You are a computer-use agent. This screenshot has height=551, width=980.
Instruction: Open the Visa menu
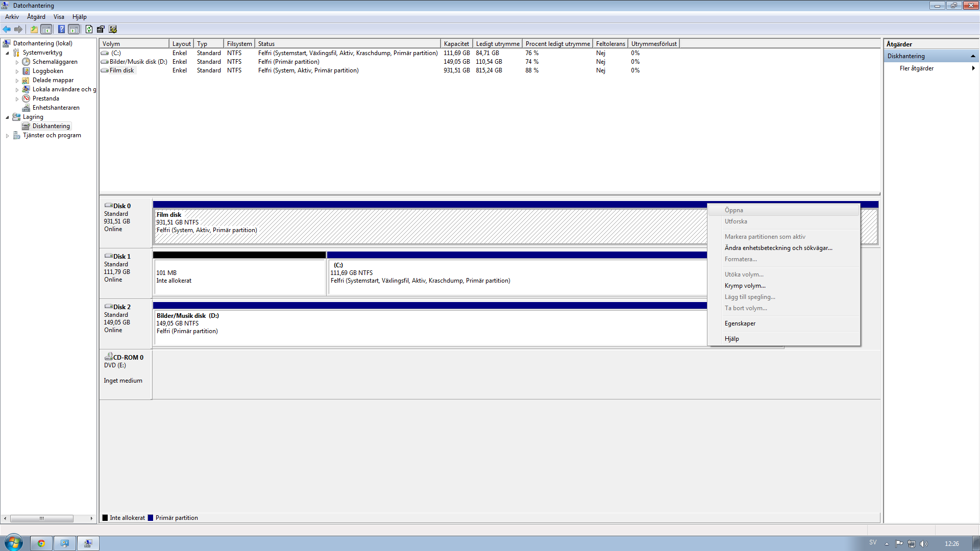pyautogui.click(x=59, y=17)
